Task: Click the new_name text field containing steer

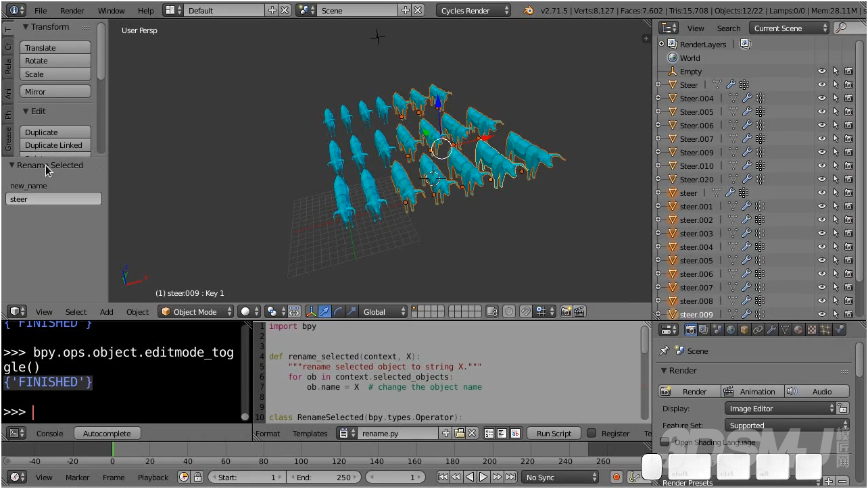Action: click(x=53, y=199)
